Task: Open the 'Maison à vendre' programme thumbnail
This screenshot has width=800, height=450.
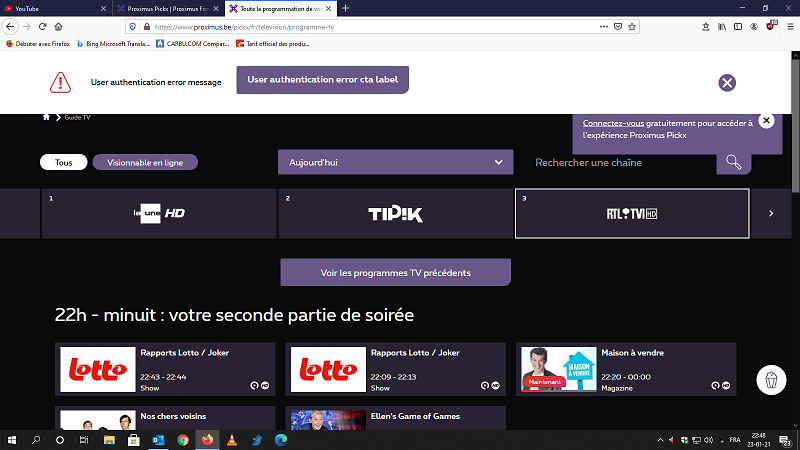Action: [559, 369]
